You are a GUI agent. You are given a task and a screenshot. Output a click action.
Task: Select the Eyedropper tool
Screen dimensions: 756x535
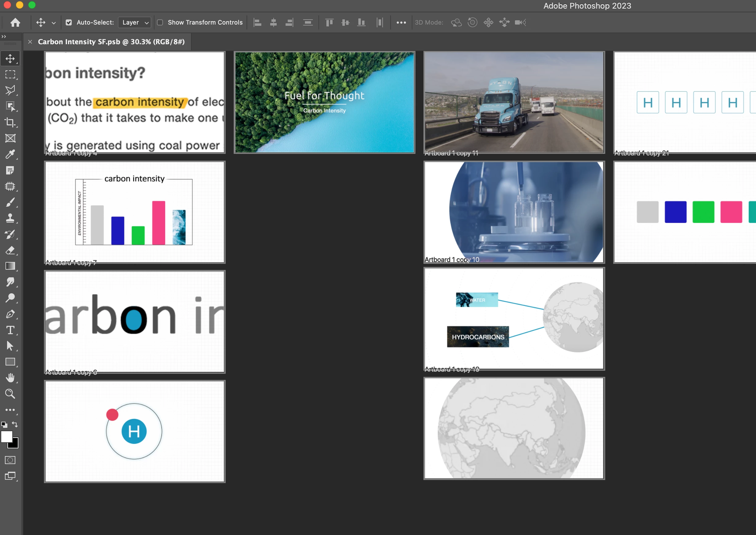click(10, 154)
